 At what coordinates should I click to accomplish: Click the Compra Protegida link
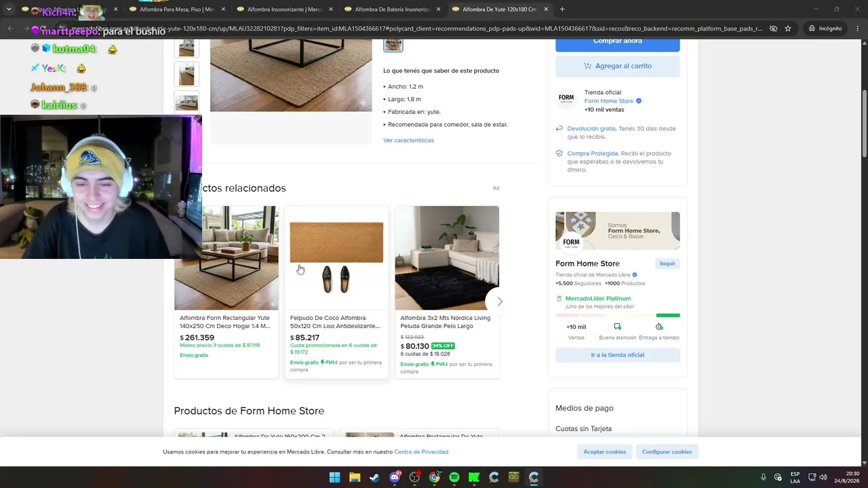pyautogui.click(x=593, y=154)
